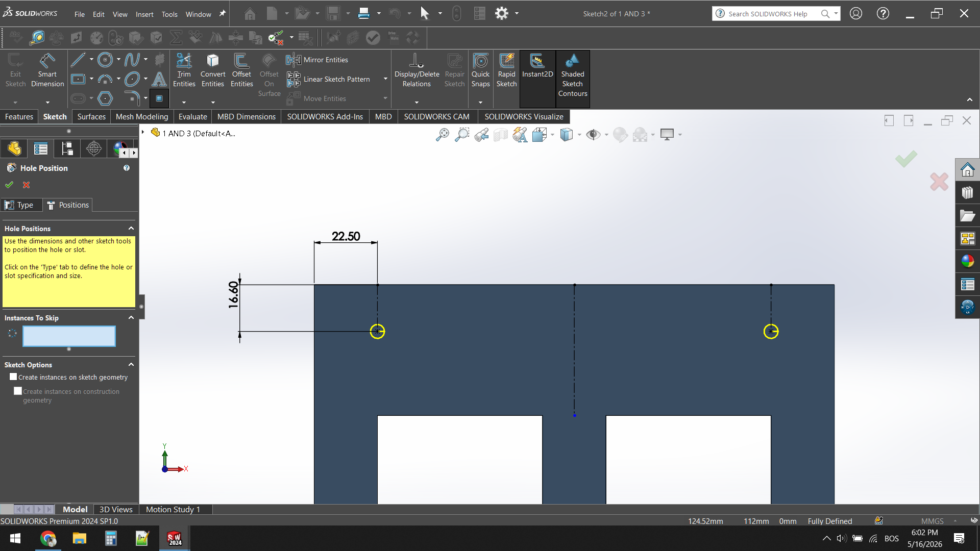Open the Motion Study 1 tab
The height and width of the screenshot is (551, 980).
[173, 509]
